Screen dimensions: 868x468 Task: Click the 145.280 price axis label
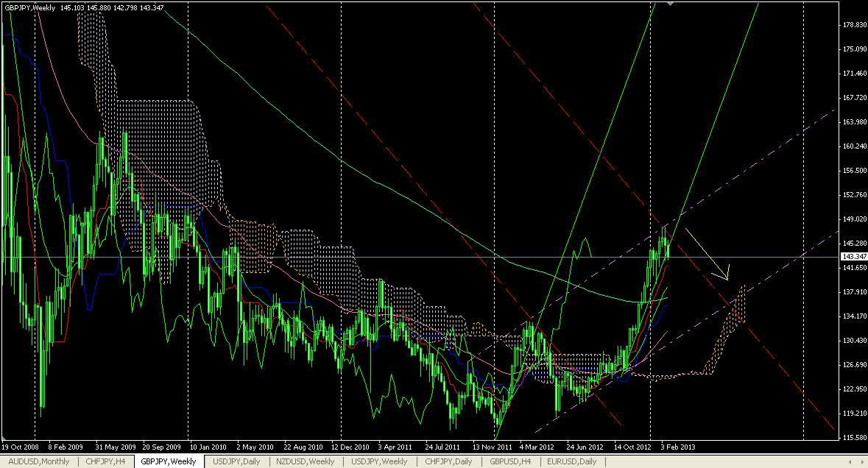(x=855, y=244)
